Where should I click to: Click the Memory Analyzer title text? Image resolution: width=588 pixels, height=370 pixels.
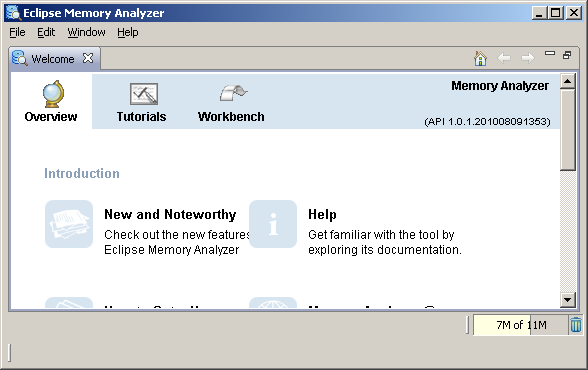500,86
